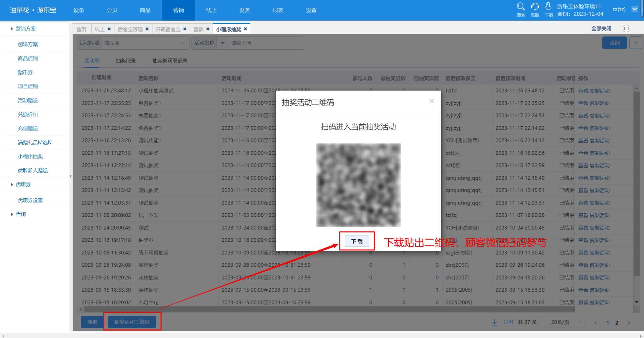The height and width of the screenshot is (338, 644).
Task: Close the 小程序抽奖 tab
Action: click(245, 29)
